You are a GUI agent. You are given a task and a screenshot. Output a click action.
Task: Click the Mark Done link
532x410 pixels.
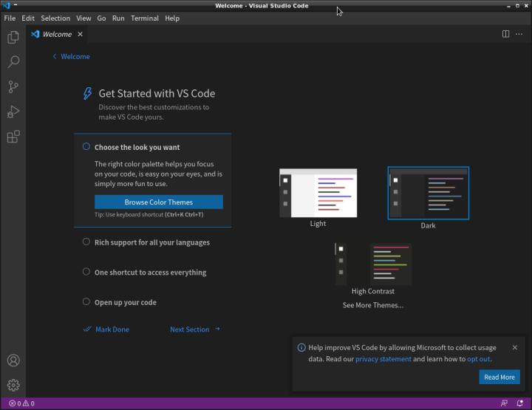click(x=106, y=329)
